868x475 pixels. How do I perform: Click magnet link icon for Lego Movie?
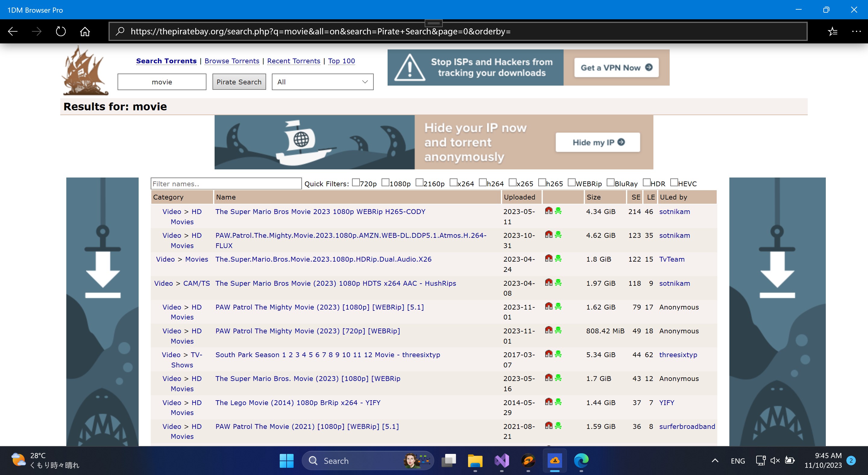pos(549,402)
